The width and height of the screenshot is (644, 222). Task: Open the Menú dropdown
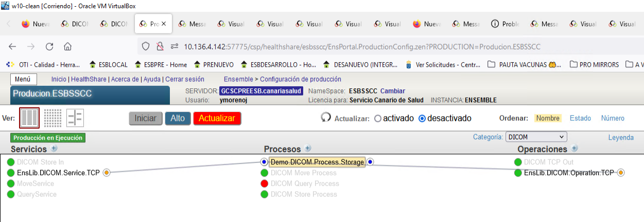[x=22, y=79]
